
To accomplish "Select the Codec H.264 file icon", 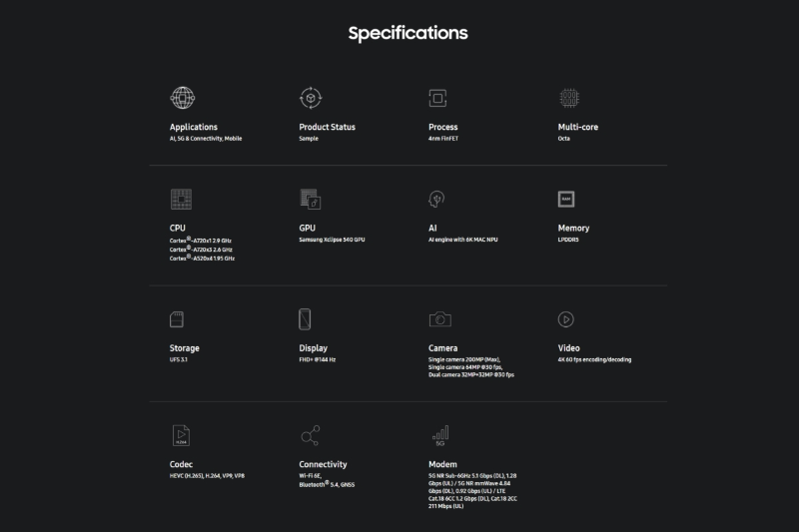I will 181,435.
